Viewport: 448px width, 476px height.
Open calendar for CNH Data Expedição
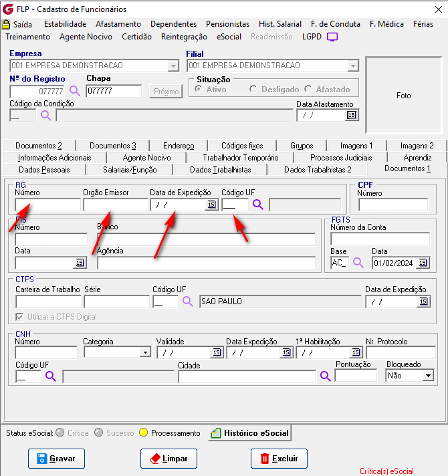(x=286, y=352)
